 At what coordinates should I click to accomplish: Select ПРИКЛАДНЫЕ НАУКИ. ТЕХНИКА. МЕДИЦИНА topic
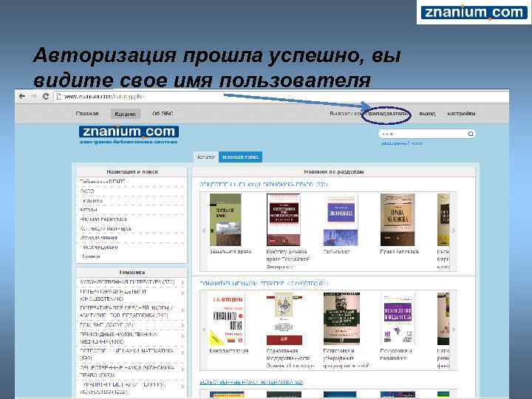coord(119,338)
